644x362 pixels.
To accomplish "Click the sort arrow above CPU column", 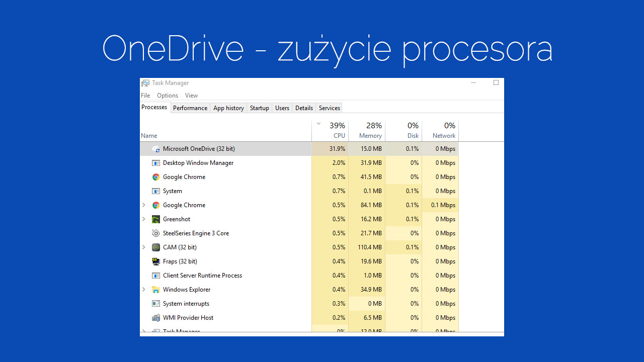I will click(x=318, y=124).
